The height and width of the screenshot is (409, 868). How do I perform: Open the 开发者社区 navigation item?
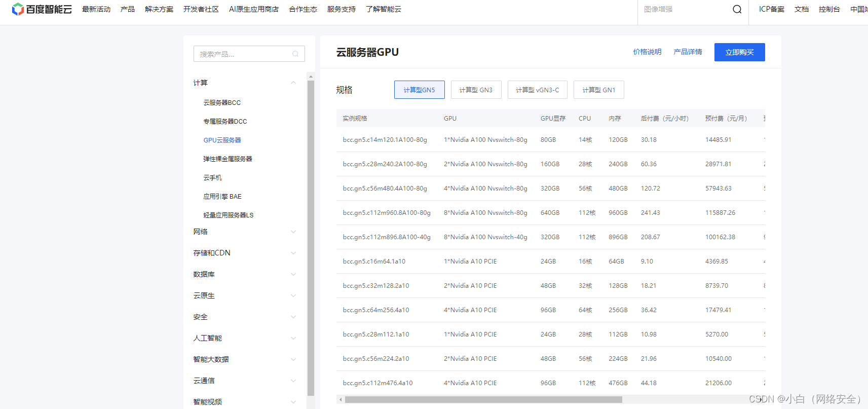tap(201, 9)
